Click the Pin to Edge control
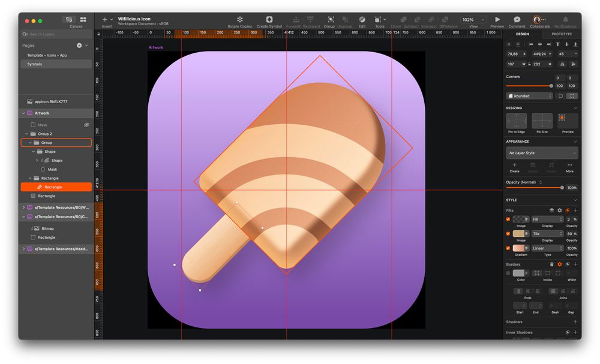The height and width of the screenshot is (364, 600). [517, 121]
